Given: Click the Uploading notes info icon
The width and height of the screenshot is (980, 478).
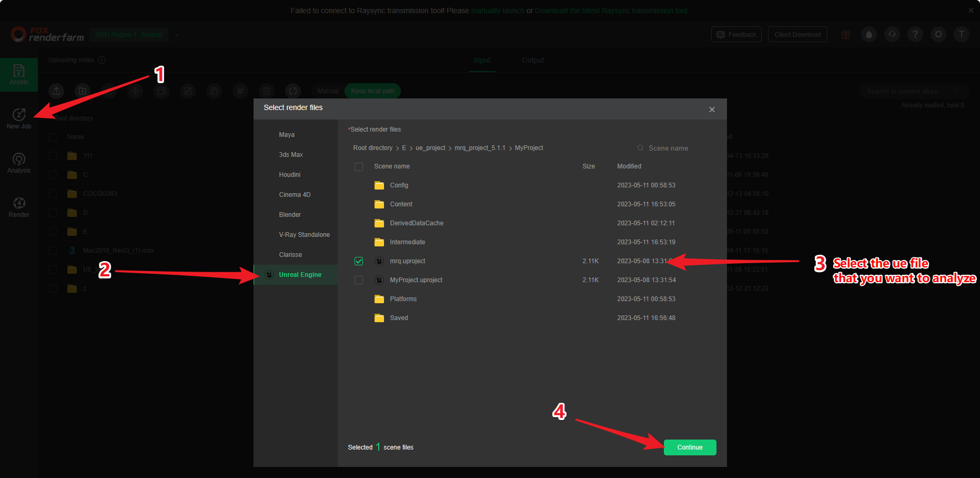Looking at the screenshot, I should (x=102, y=60).
